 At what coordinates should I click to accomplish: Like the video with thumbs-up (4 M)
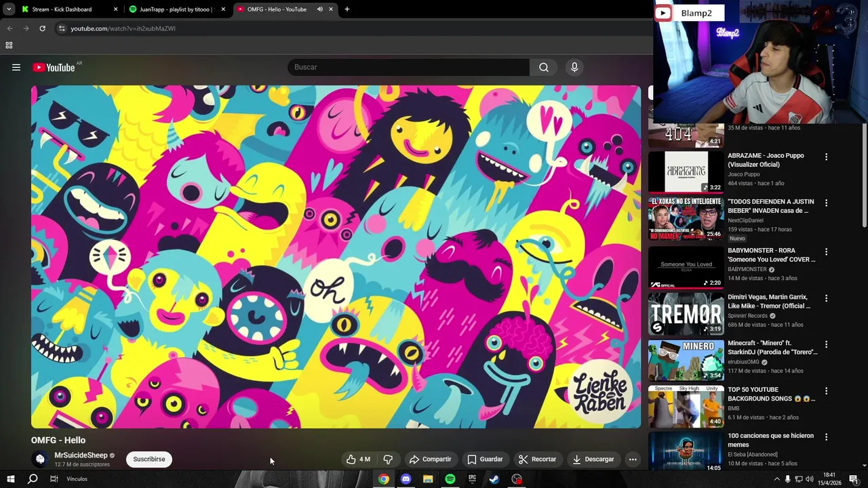pos(358,459)
